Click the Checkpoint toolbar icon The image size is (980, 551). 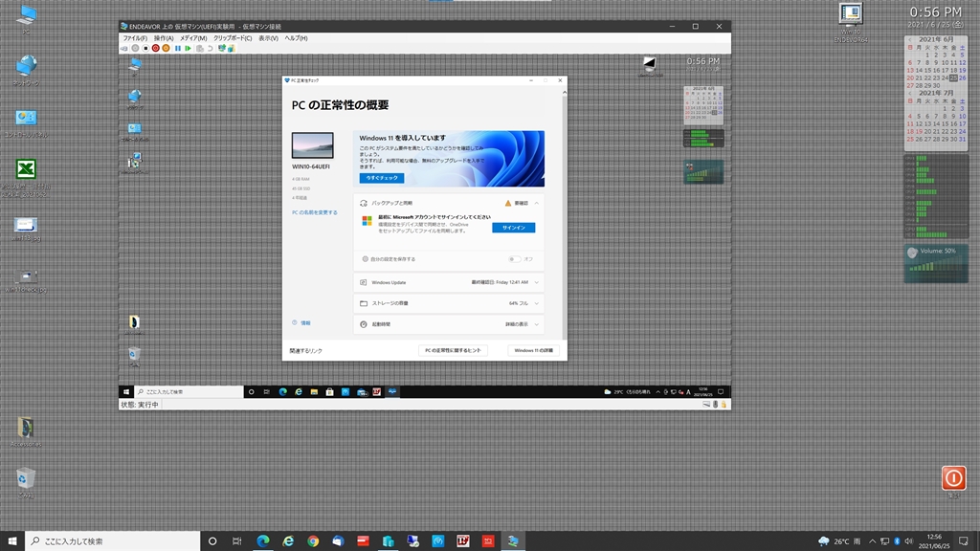tap(200, 49)
